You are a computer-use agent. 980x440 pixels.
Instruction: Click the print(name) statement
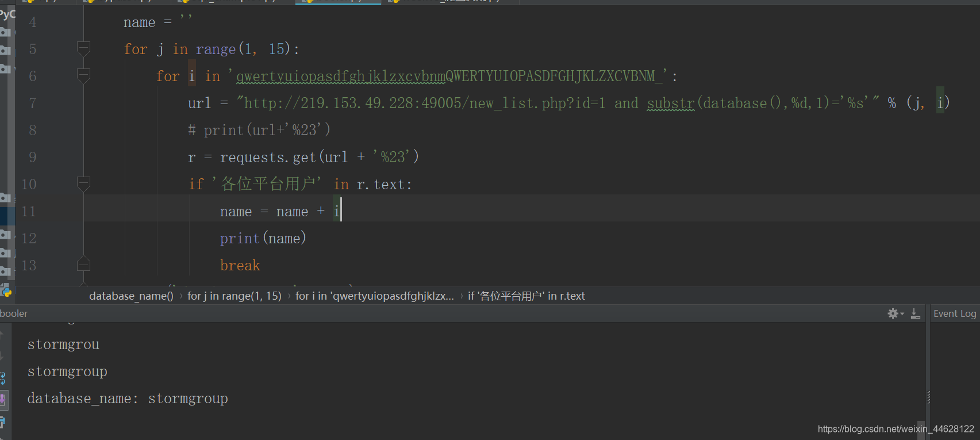(263, 238)
